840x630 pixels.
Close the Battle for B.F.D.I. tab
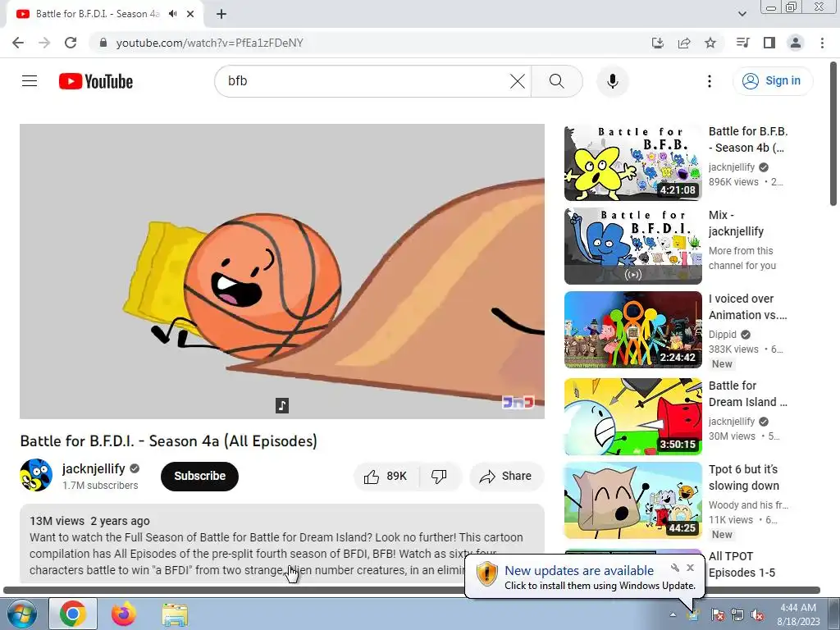(x=190, y=14)
